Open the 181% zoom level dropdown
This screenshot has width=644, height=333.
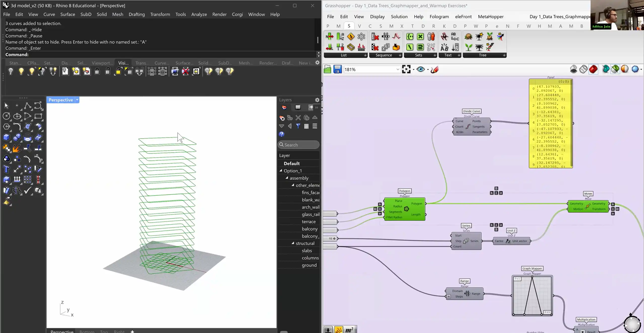pyautogui.click(x=398, y=69)
